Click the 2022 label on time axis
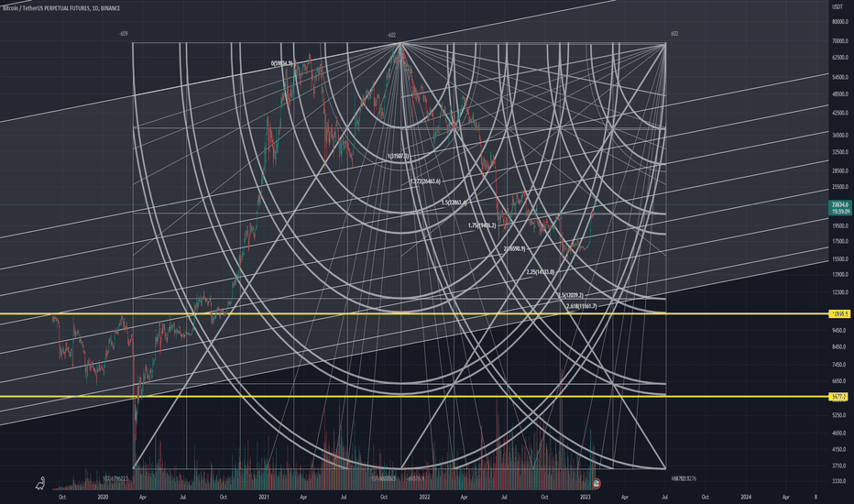 [x=425, y=497]
